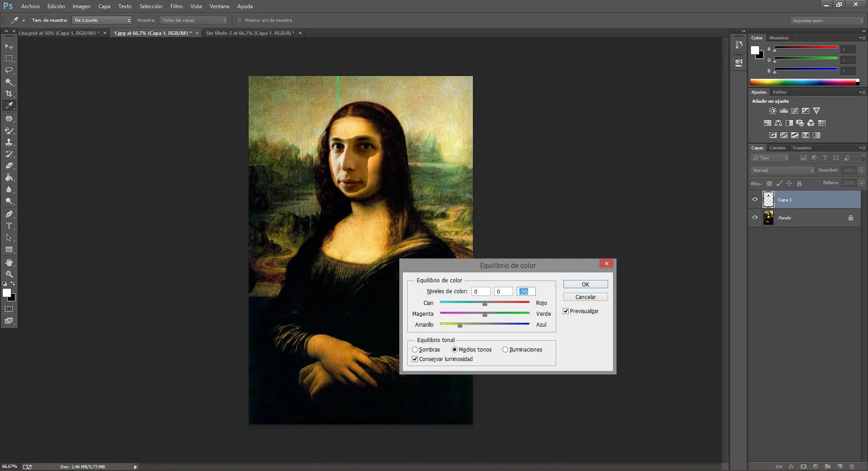Confirm Color Balance with OK
This screenshot has width=868, height=471.
click(585, 285)
